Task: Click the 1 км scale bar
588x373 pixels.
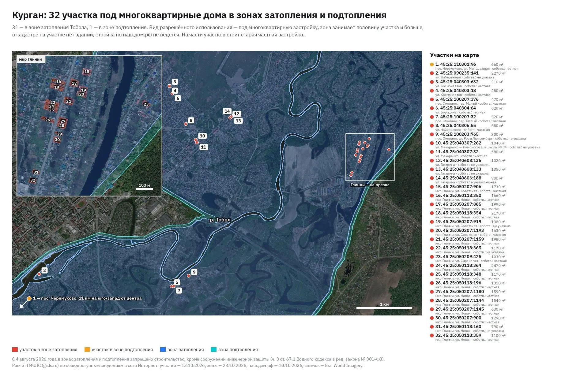Action: (x=384, y=308)
